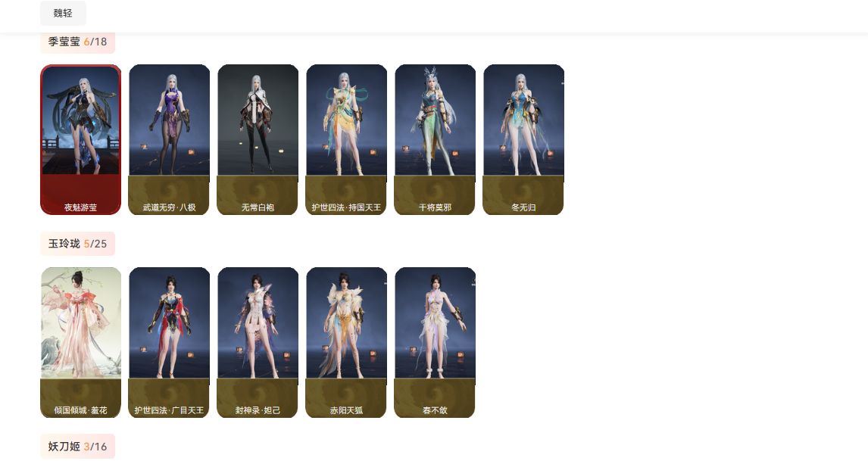Choose the 无常白袍 skin thumbnail
The width and height of the screenshot is (868, 461).
coord(258,139)
